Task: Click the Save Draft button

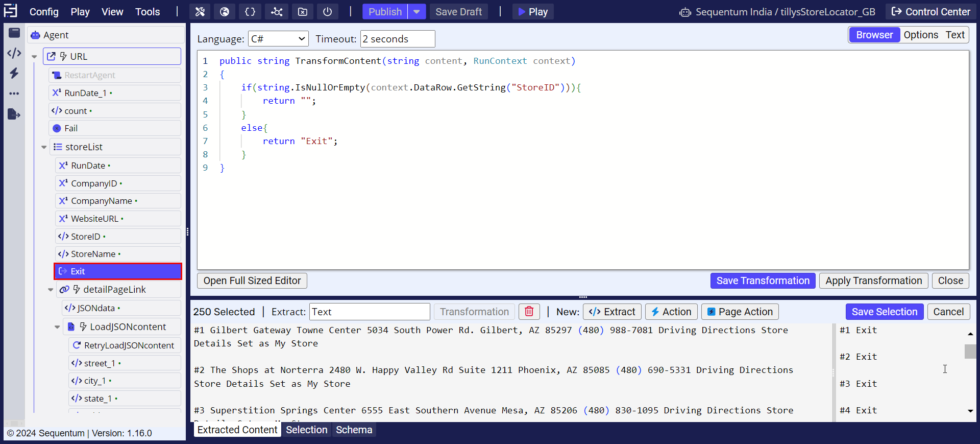Action: click(x=458, y=12)
